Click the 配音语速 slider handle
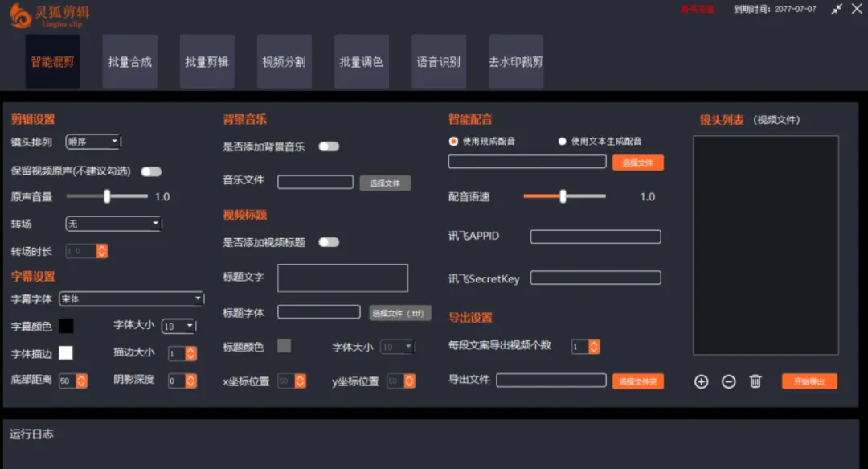The width and height of the screenshot is (868, 469). pyautogui.click(x=563, y=195)
